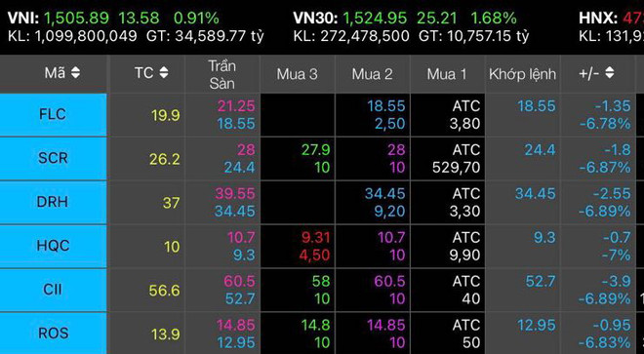Sort by the TC column arrows
The image size is (644, 354).
point(164,73)
